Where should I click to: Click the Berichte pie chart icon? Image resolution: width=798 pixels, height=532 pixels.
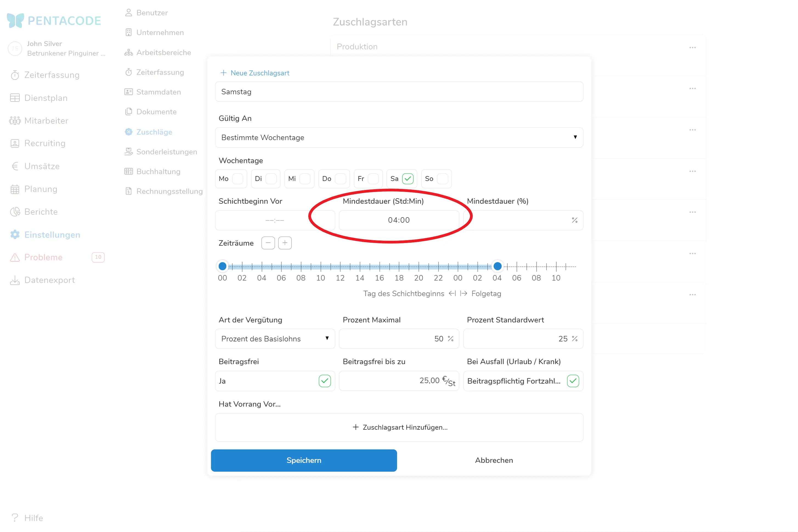(x=15, y=212)
